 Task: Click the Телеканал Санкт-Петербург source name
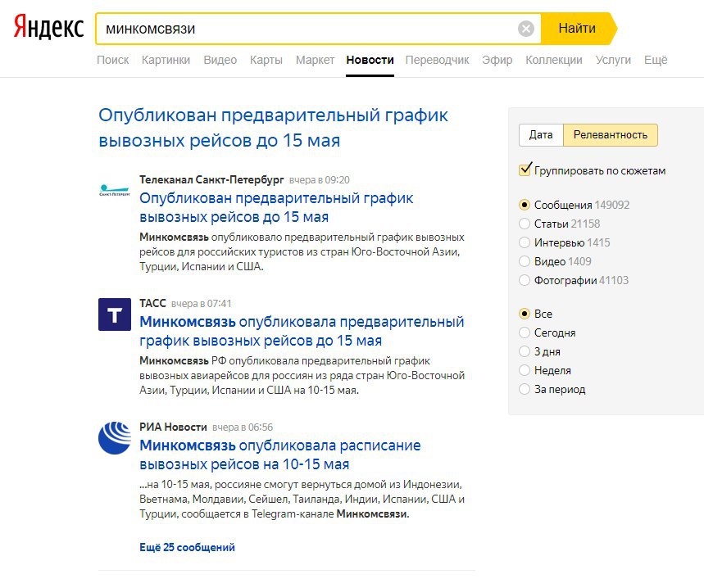[x=211, y=180]
